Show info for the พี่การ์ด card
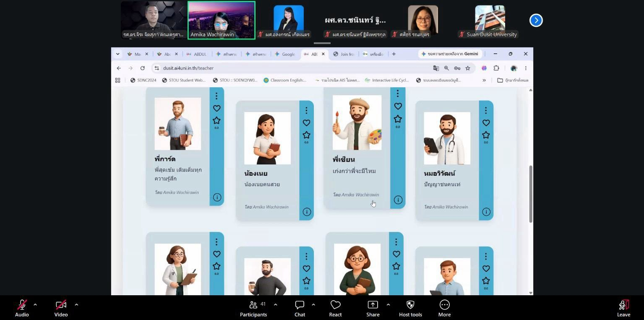This screenshot has height=320, width=644. click(x=217, y=197)
